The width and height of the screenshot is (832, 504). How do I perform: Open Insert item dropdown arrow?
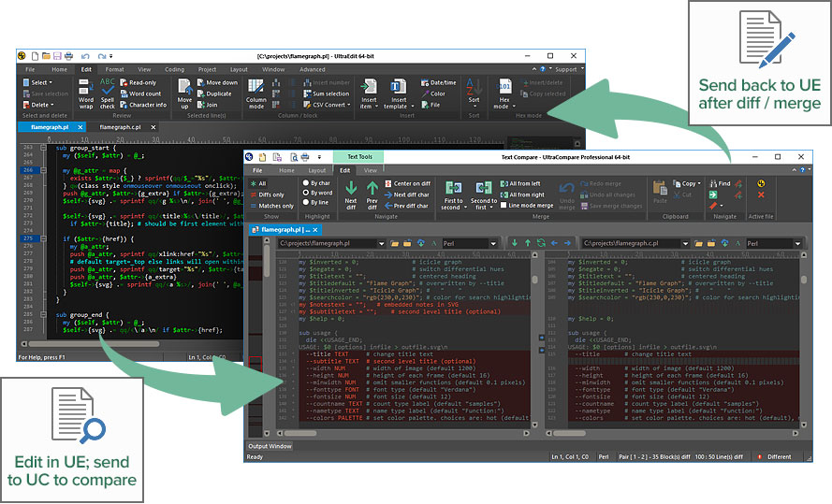click(377, 107)
